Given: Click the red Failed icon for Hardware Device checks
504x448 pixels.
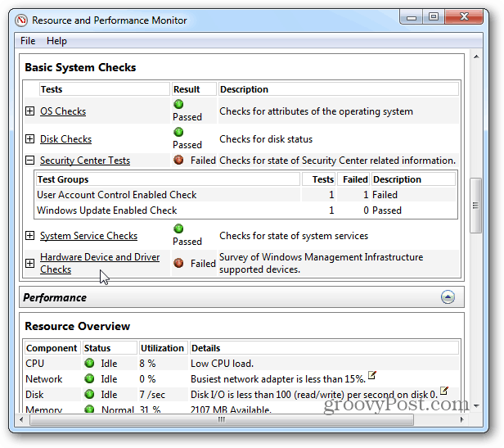Looking at the screenshot, I should pyautogui.click(x=178, y=263).
